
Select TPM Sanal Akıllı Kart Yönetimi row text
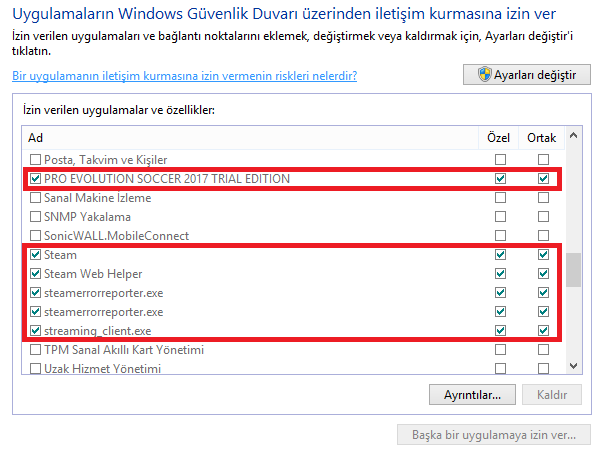[x=124, y=350]
